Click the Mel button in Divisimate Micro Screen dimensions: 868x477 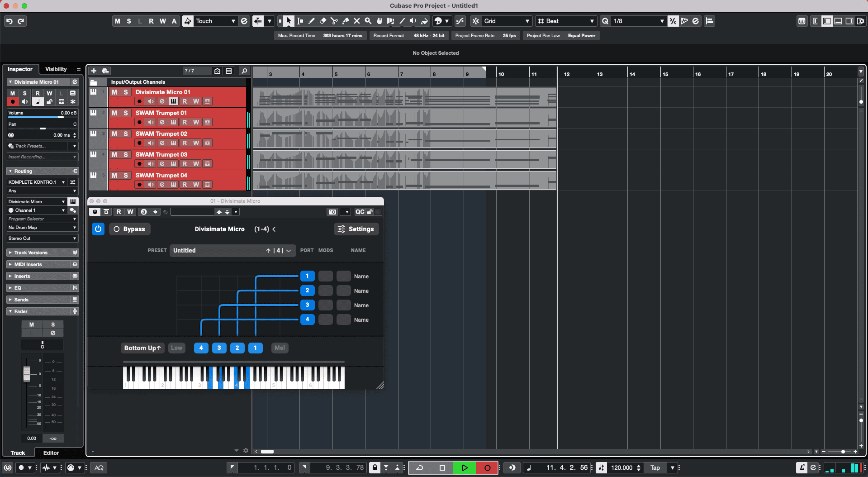(280, 348)
